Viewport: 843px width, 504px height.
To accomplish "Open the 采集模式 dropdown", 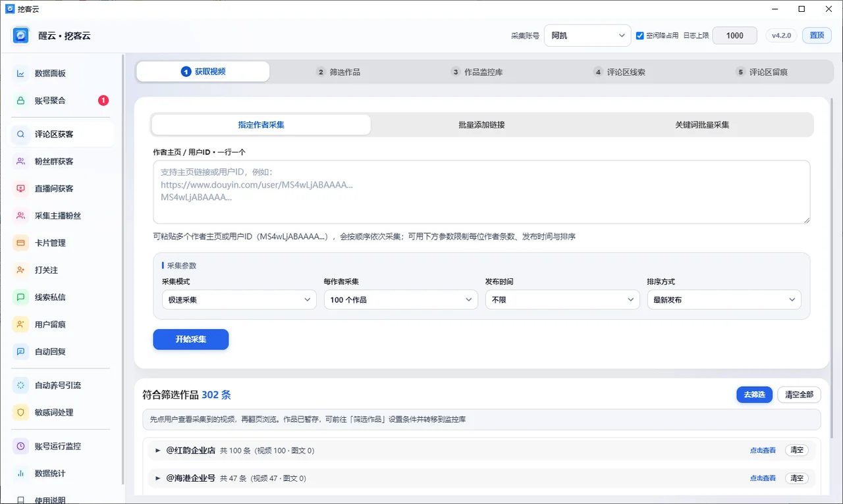I will point(239,300).
